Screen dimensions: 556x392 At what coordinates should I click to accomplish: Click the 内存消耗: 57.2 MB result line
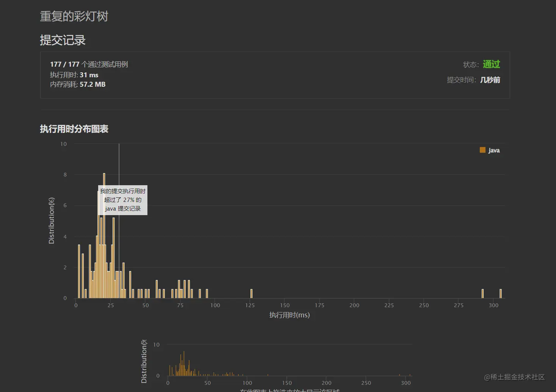78,84
